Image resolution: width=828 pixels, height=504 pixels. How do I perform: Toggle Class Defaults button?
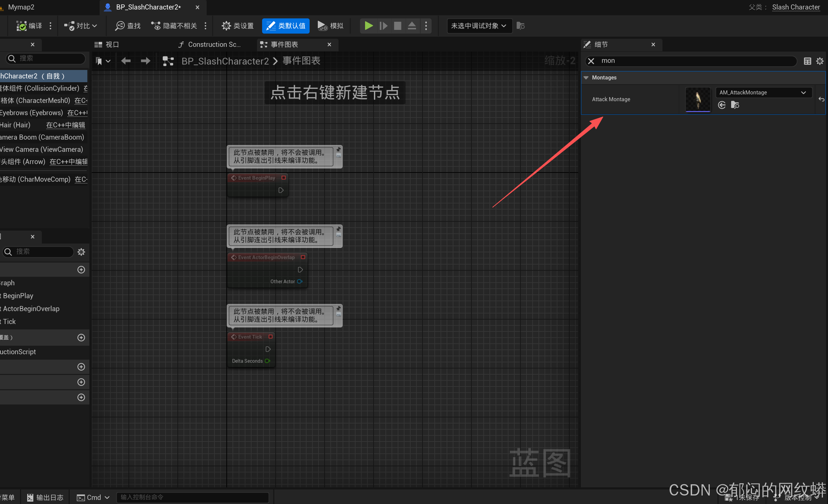286,26
